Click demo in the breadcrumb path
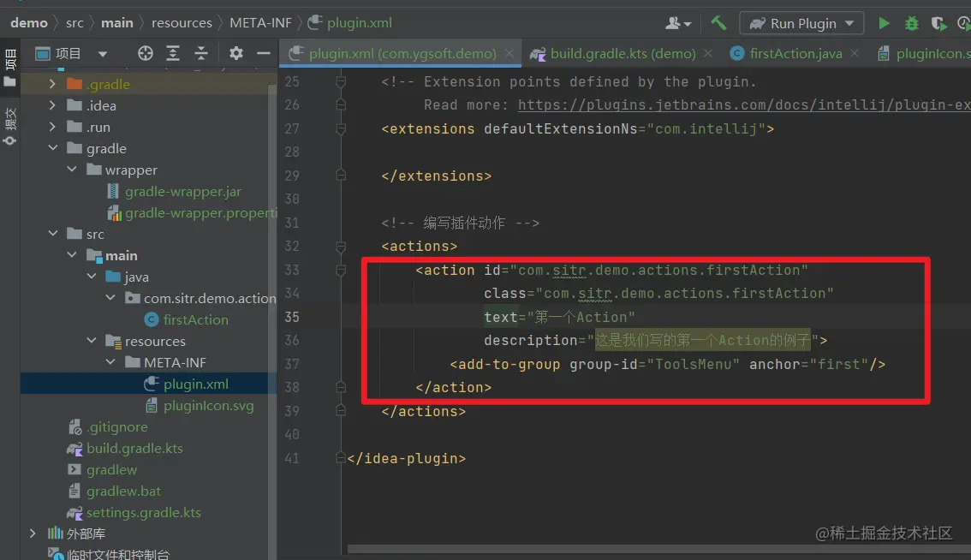The height and width of the screenshot is (560, 971). (x=29, y=23)
